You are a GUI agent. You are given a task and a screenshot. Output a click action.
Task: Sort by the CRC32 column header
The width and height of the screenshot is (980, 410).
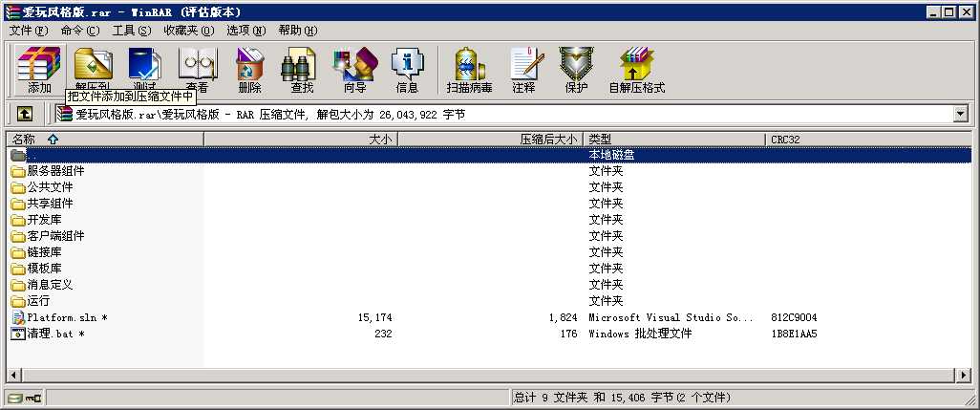[869, 140]
